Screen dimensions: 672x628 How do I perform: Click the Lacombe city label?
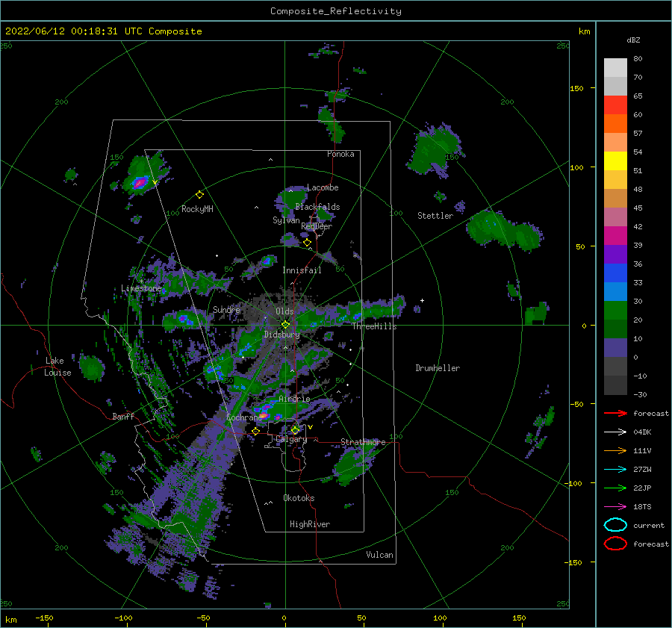(323, 187)
